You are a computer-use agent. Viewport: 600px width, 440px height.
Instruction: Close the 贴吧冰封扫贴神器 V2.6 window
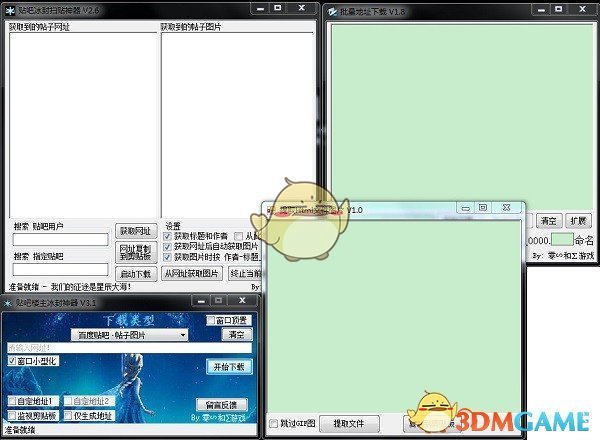coord(302,8)
